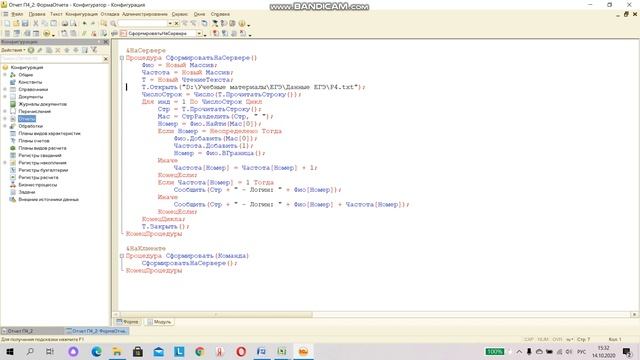Click the Open file toolbar icon
640x360 pixels.
pyautogui.click(x=16, y=24)
